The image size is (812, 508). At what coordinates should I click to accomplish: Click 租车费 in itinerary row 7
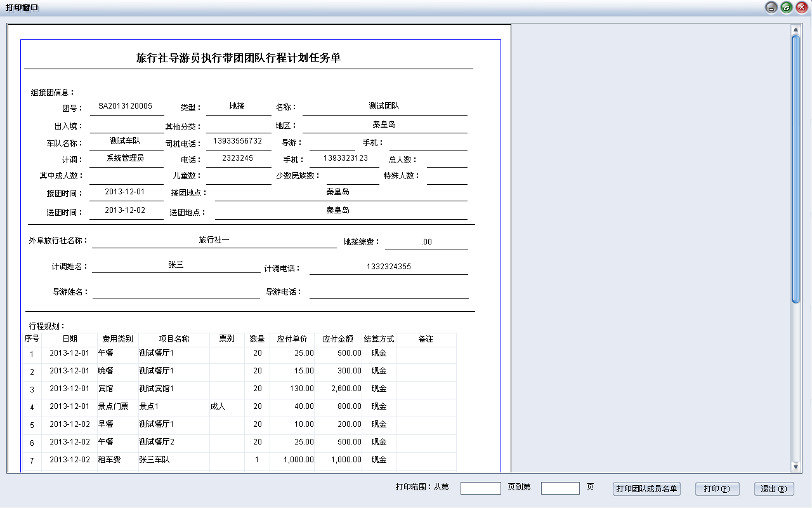click(x=109, y=460)
